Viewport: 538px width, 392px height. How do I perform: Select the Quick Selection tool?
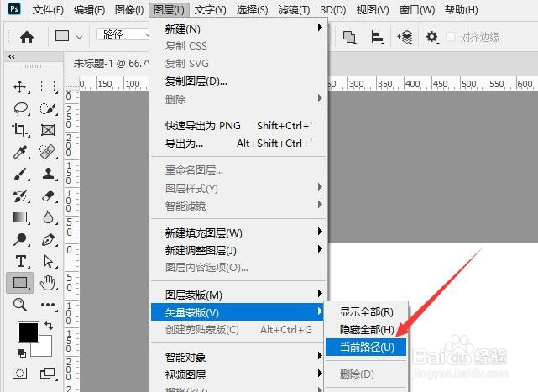[48, 108]
